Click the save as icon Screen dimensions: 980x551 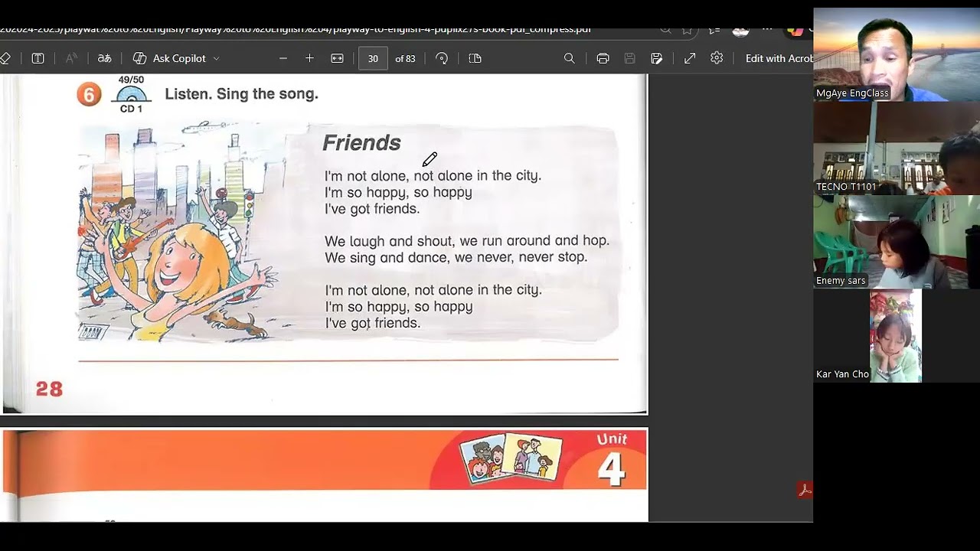coord(656,58)
